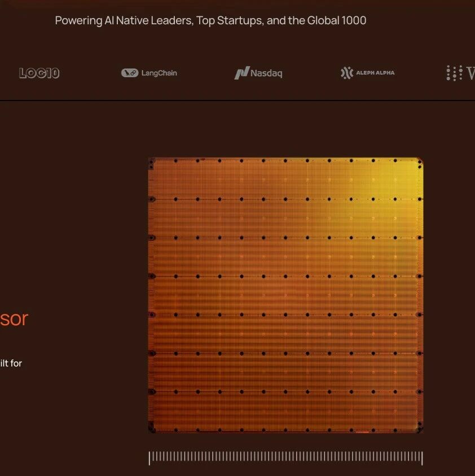Click the partially visible dotted logo at right edge
This screenshot has width=475, height=476.
[x=460, y=73]
